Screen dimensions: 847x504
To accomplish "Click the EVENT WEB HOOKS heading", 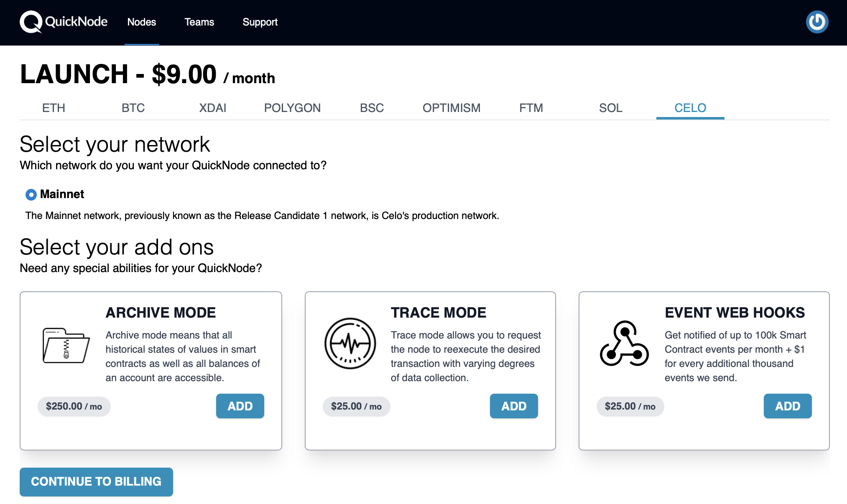I will (x=735, y=313).
